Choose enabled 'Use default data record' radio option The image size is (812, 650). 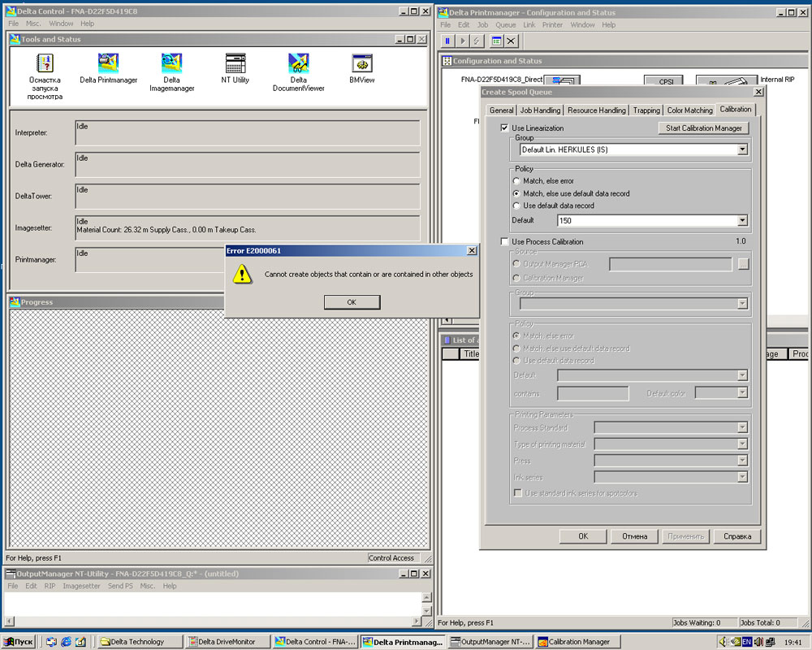(x=516, y=206)
